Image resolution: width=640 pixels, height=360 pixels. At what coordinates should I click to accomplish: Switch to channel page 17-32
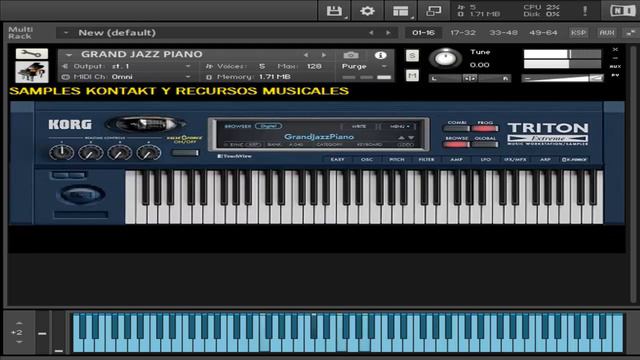click(x=463, y=33)
